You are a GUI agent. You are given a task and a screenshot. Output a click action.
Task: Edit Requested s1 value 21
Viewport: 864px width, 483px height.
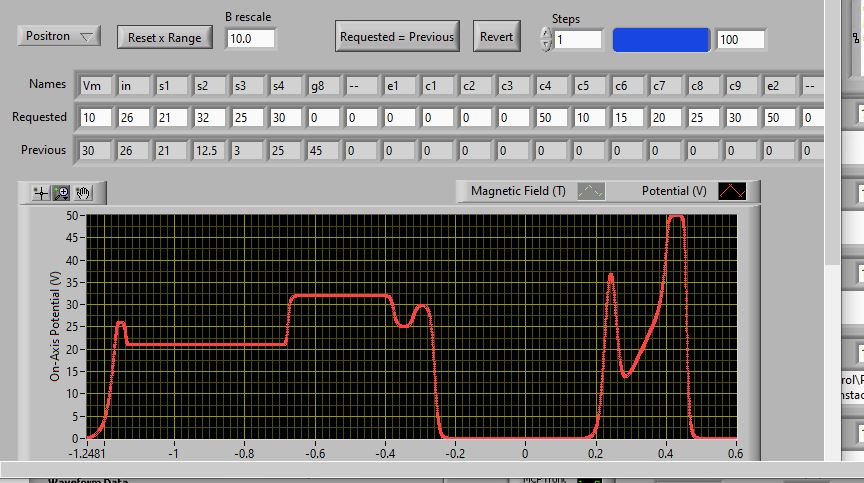click(x=172, y=117)
